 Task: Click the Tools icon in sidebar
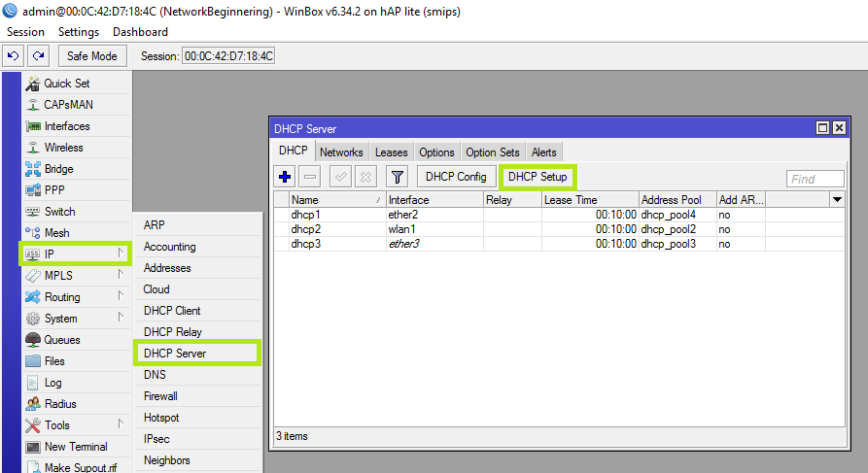click(x=33, y=425)
